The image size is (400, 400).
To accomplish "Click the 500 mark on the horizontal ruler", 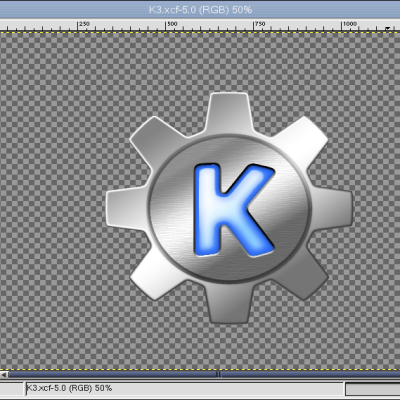I will (x=172, y=24).
